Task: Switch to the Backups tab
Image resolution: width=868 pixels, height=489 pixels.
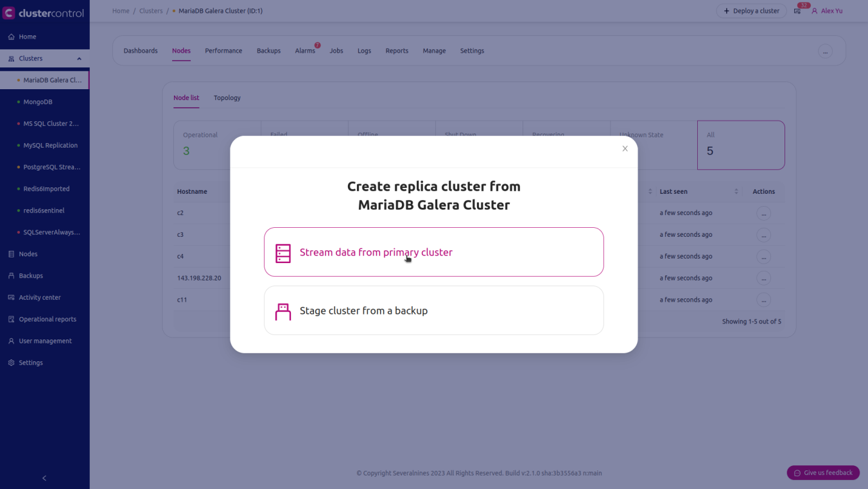Action: (x=268, y=51)
